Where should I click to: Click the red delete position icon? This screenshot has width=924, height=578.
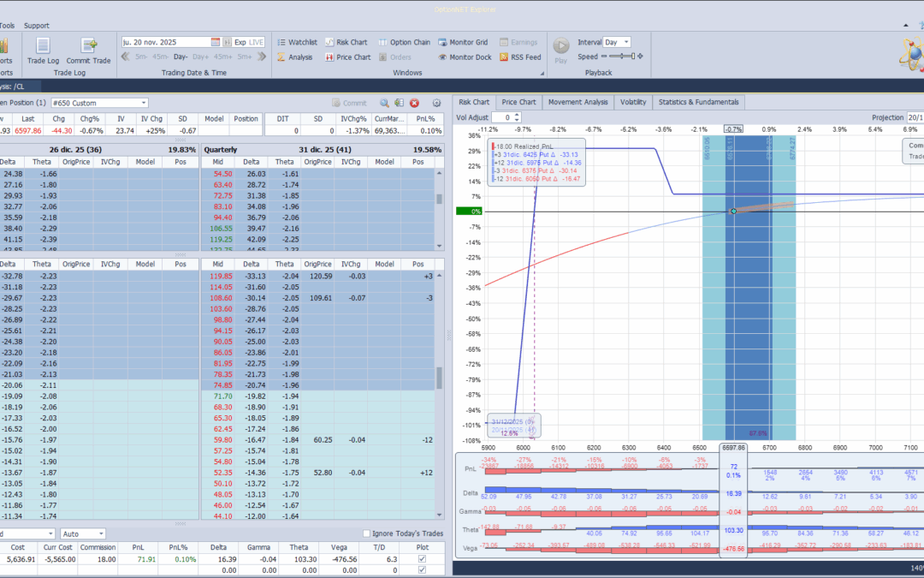[414, 103]
